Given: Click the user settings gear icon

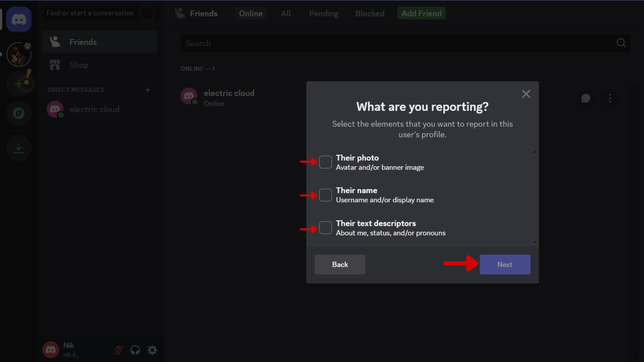Looking at the screenshot, I should click(x=153, y=350).
